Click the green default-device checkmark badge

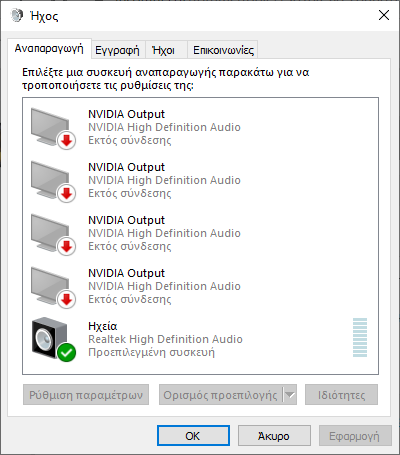pos(67,352)
